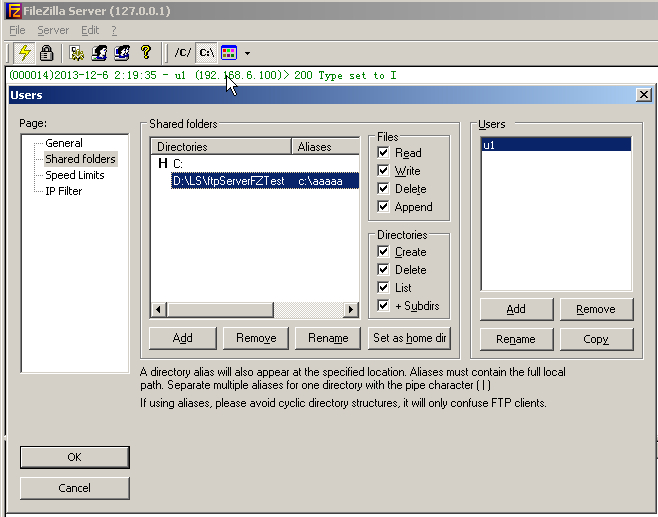Click Rename in the Users panel
The height and width of the screenshot is (517, 658).
pyautogui.click(x=516, y=339)
